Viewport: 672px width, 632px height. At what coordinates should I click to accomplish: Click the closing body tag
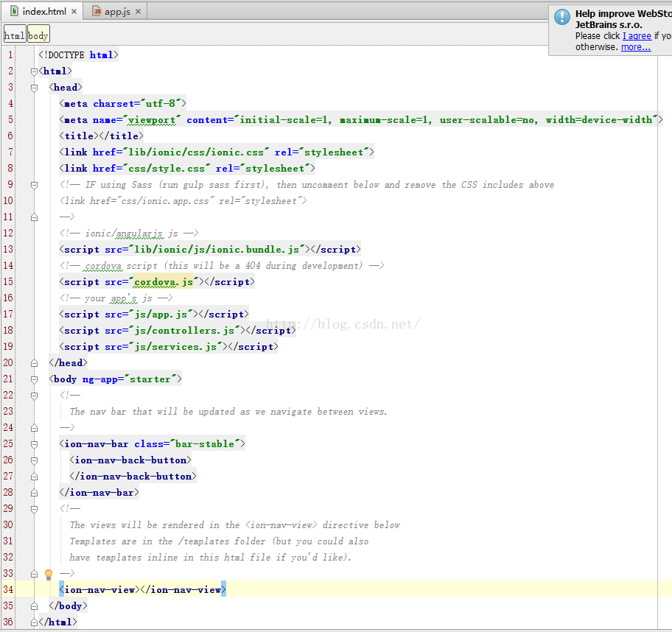68,606
